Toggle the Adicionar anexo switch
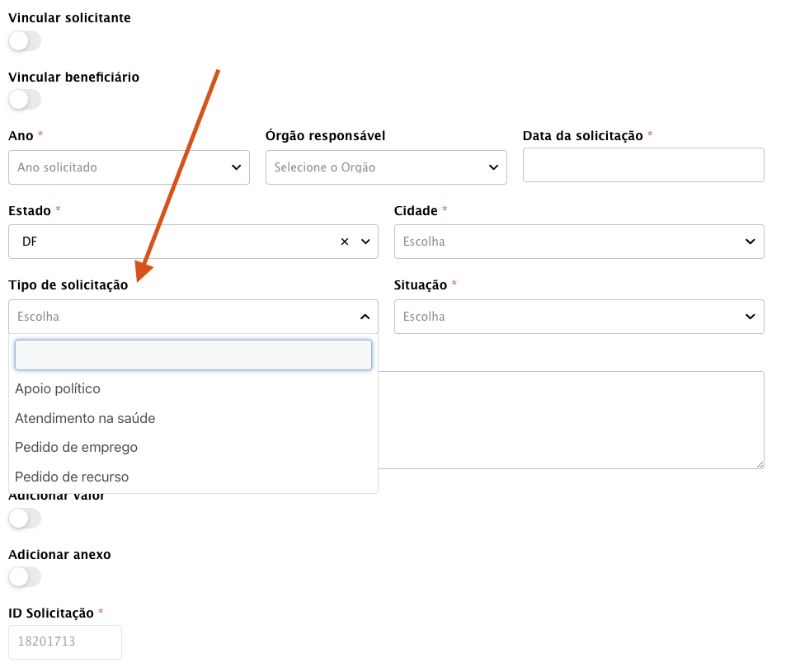Screen dimensions: 800x672 pos(24,577)
